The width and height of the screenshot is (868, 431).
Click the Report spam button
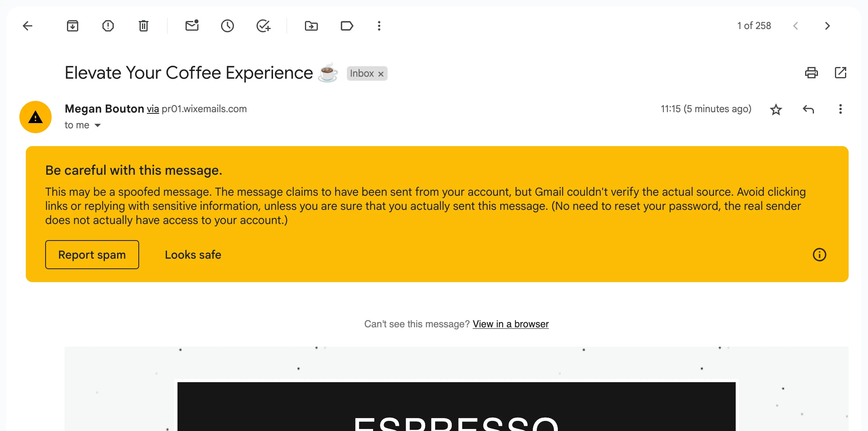[92, 255]
